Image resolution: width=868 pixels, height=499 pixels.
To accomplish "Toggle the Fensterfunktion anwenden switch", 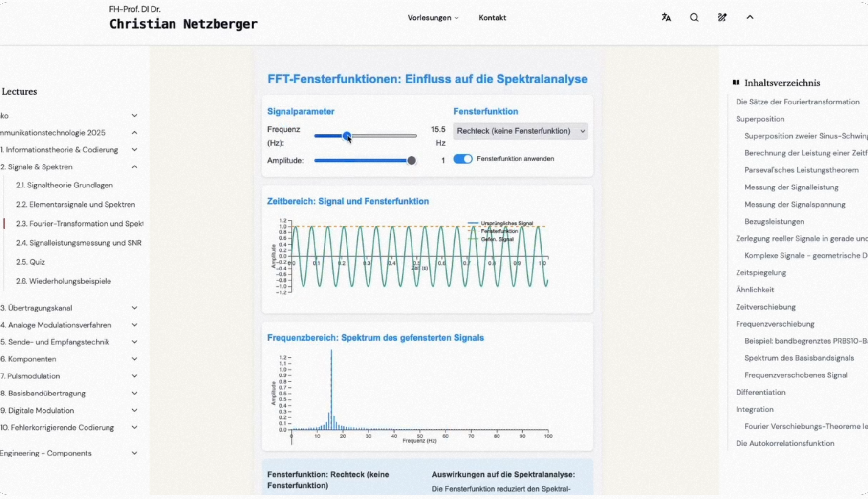I will pyautogui.click(x=462, y=159).
